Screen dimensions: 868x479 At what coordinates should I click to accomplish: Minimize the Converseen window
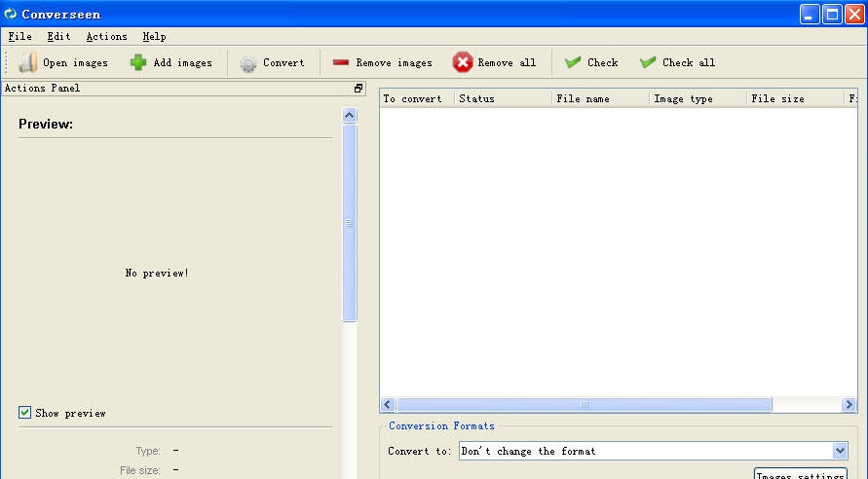click(x=810, y=14)
